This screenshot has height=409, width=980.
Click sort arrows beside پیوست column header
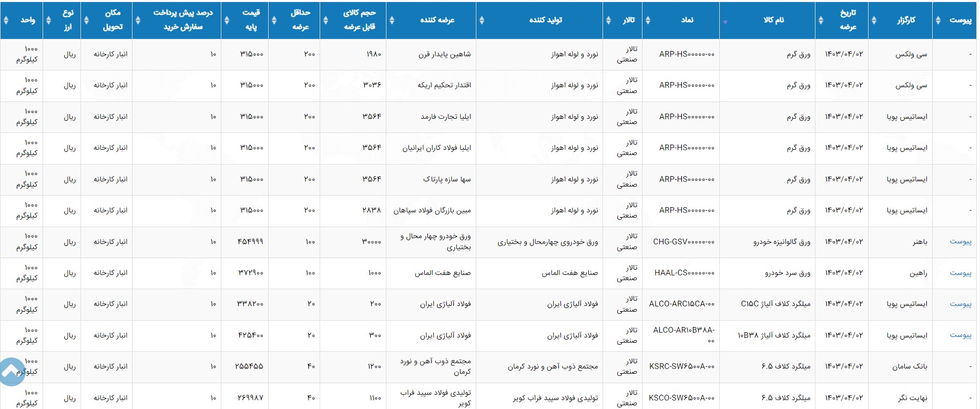pos(938,20)
